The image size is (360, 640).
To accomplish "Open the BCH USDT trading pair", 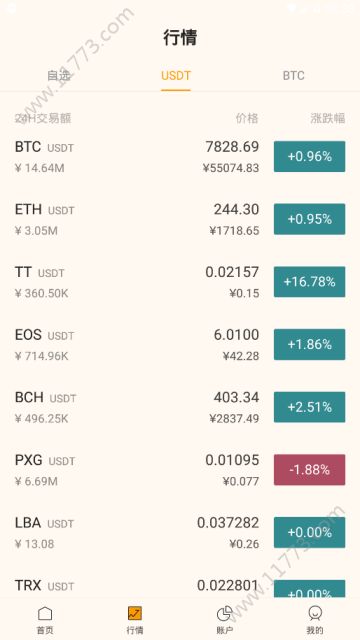I will tap(180, 407).
